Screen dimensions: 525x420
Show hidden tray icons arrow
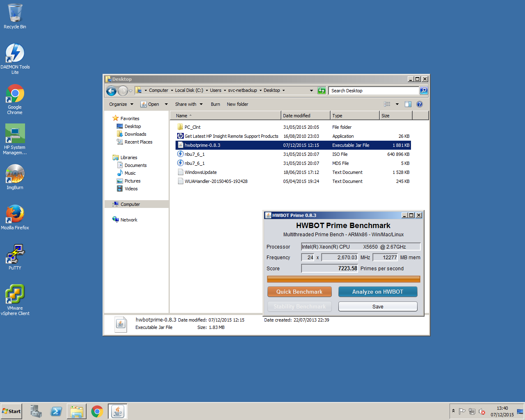[x=453, y=411]
